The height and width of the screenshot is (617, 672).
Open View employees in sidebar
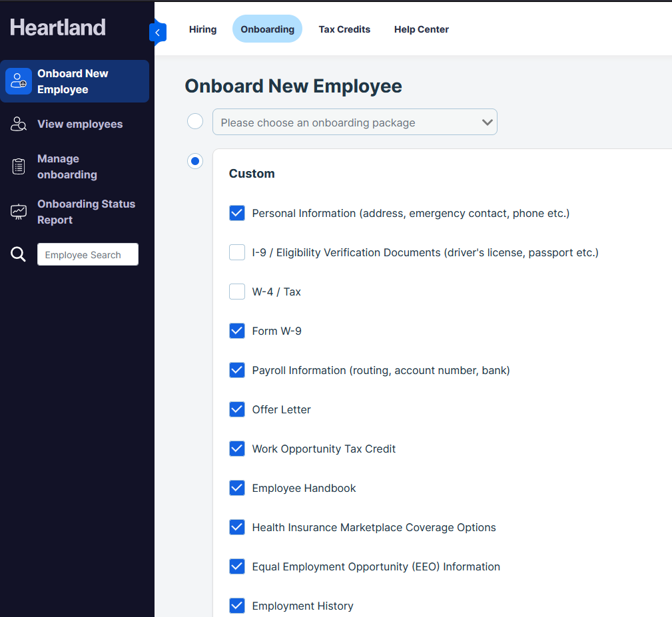tap(80, 124)
